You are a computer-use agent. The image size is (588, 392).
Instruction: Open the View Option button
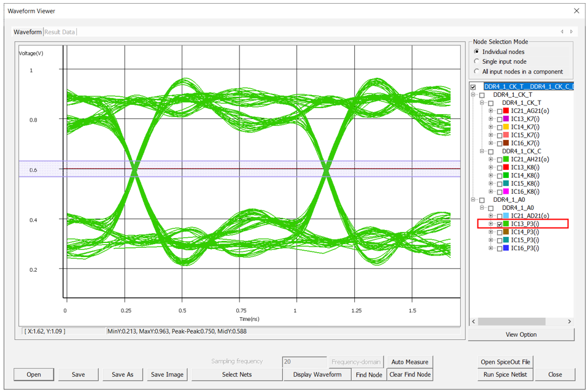pyautogui.click(x=521, y=334)
